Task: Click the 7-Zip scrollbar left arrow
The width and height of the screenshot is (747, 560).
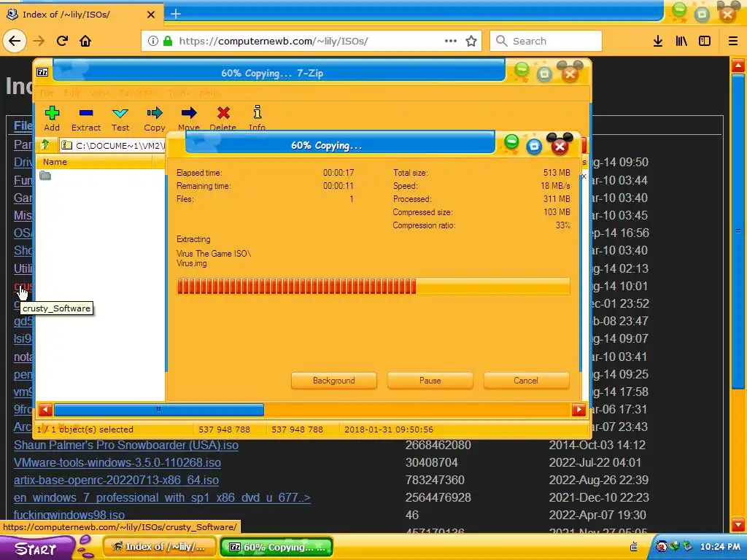Action: coord(45,410)
